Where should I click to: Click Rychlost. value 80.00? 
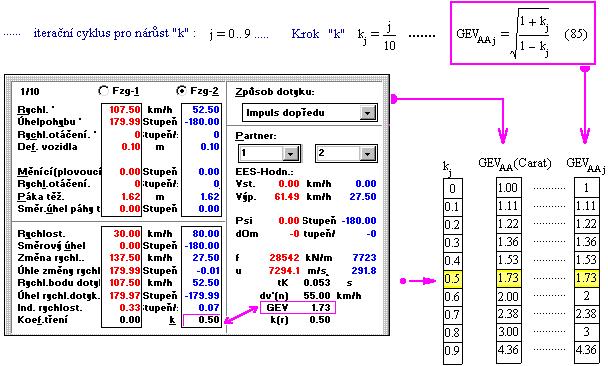(206, 234)
